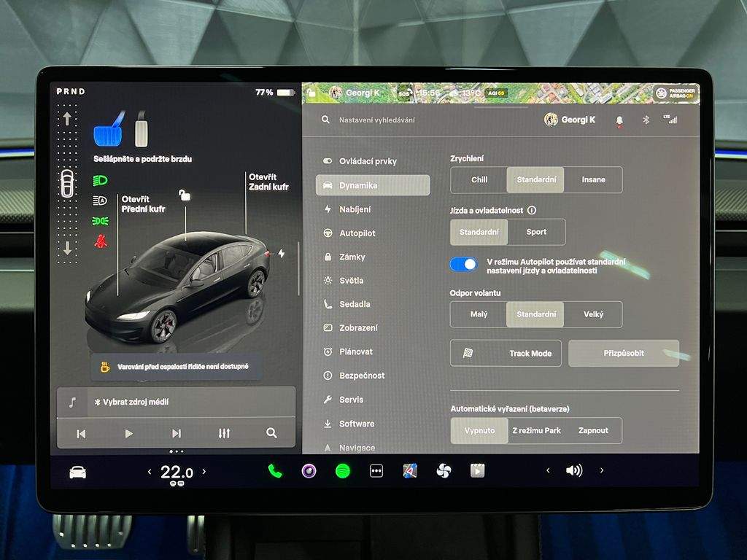Screen dimensions: 747x560
Task: Open Georgi K profile menu
Action: click(570, 120)
